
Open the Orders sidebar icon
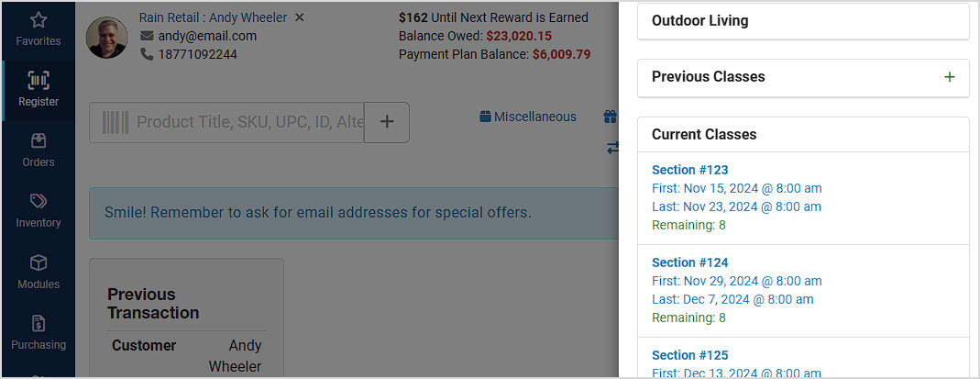point(39,141)
